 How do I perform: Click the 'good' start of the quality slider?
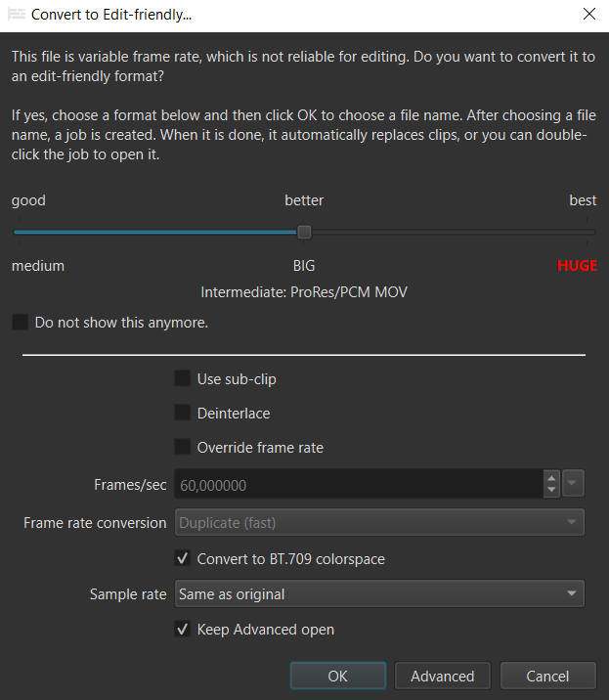(x=15, y=232)
